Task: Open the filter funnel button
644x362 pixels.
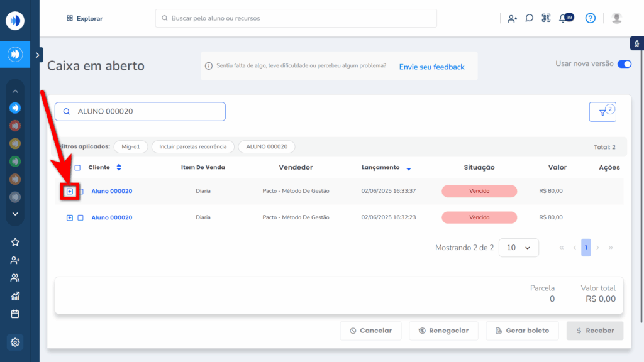Action: point(602,112)
